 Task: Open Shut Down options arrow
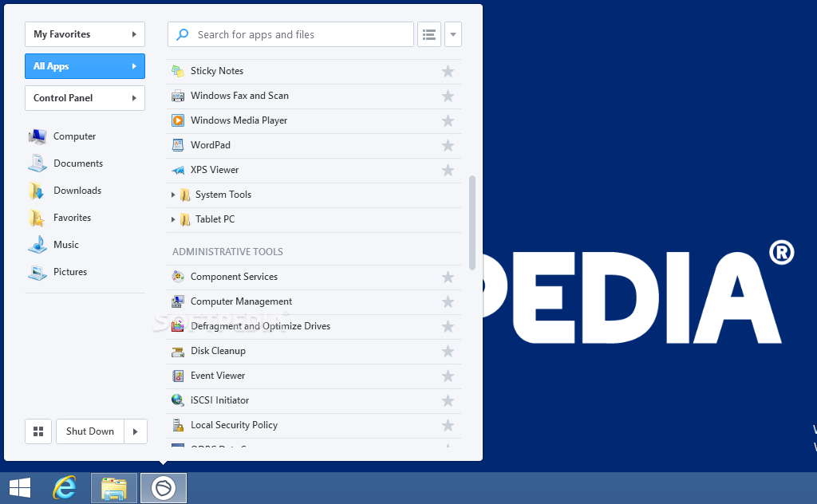tap(136, 431)
